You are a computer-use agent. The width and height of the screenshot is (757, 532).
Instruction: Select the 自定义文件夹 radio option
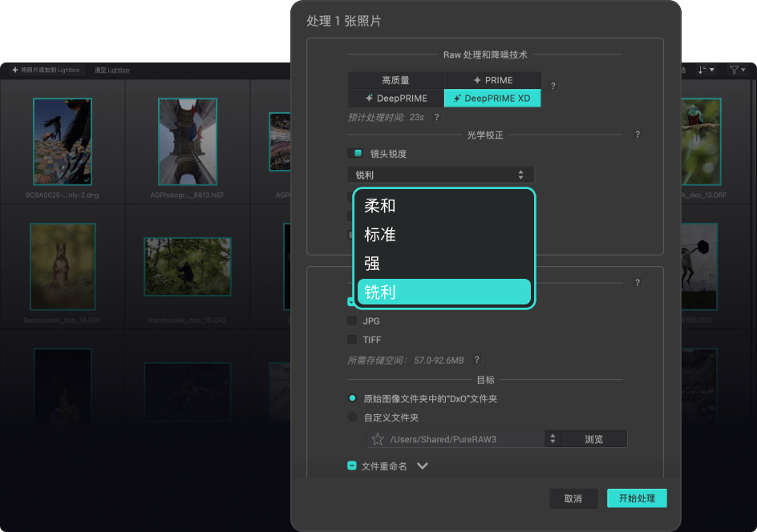click(x=352, y=417)
